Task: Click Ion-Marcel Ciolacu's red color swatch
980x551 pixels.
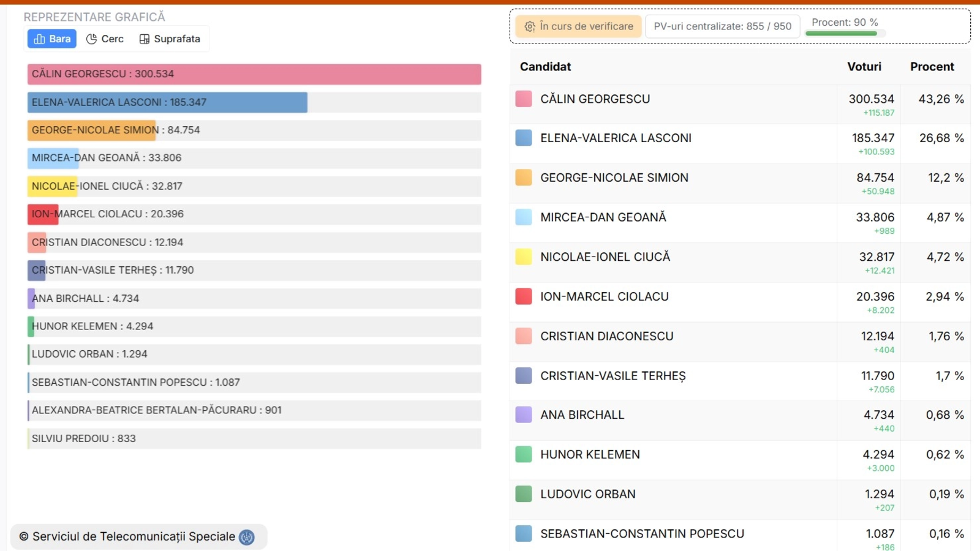Action: click(x=524, y=296)
